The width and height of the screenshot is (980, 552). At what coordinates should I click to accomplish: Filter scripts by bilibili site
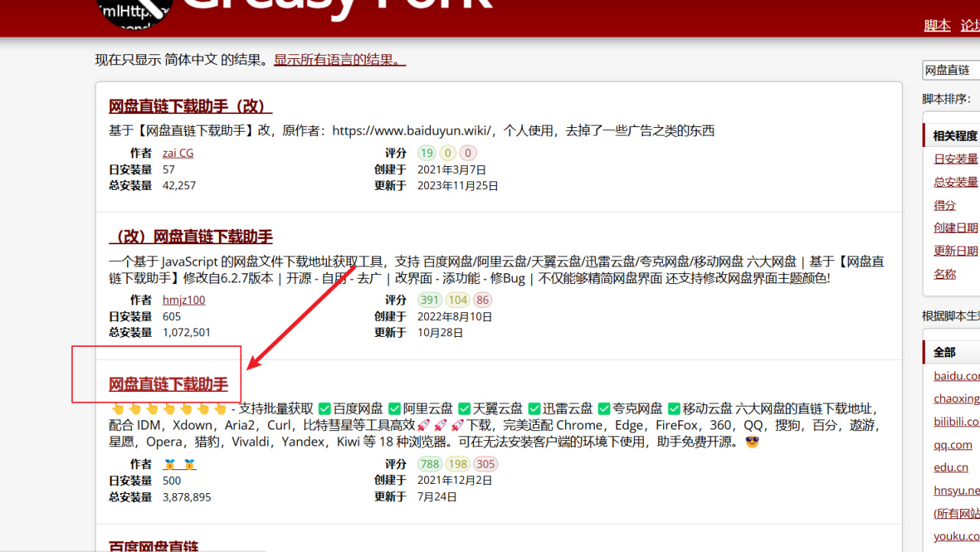click(956, 422)
